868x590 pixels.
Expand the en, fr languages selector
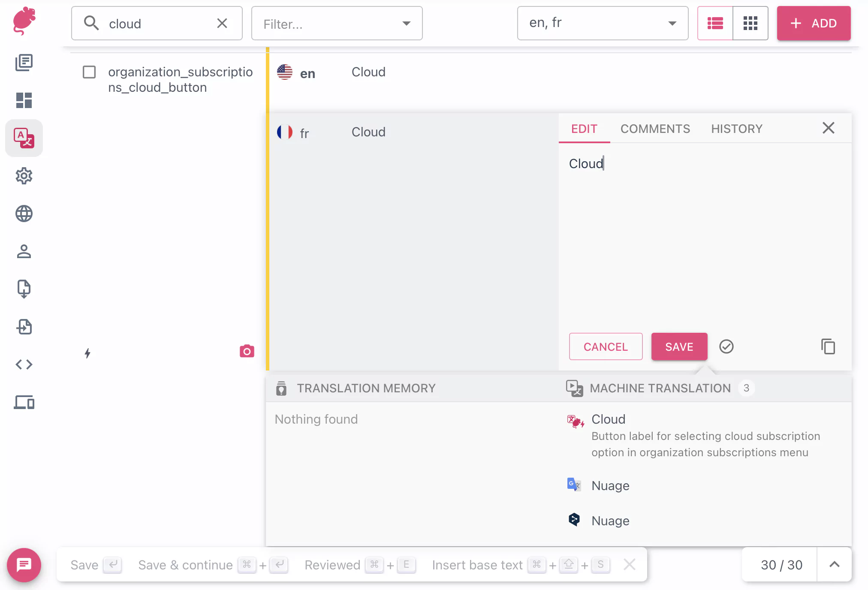pos(602,23)
